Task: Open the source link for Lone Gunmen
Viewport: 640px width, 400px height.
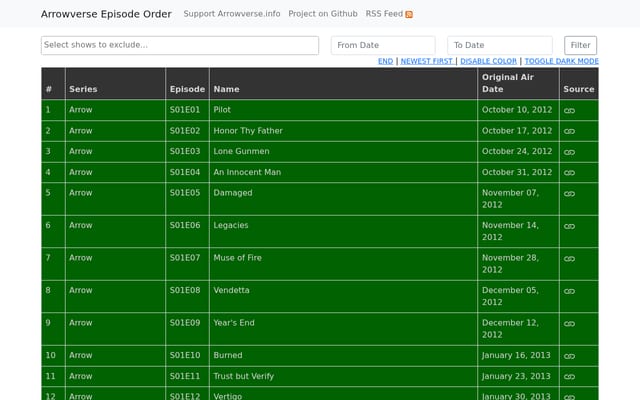Action: (569, 152)
